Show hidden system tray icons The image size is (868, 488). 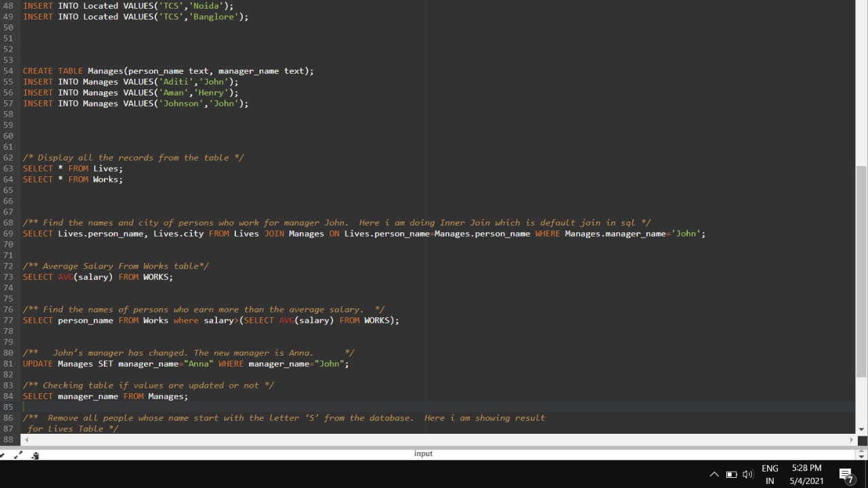(x=714, y=474)
